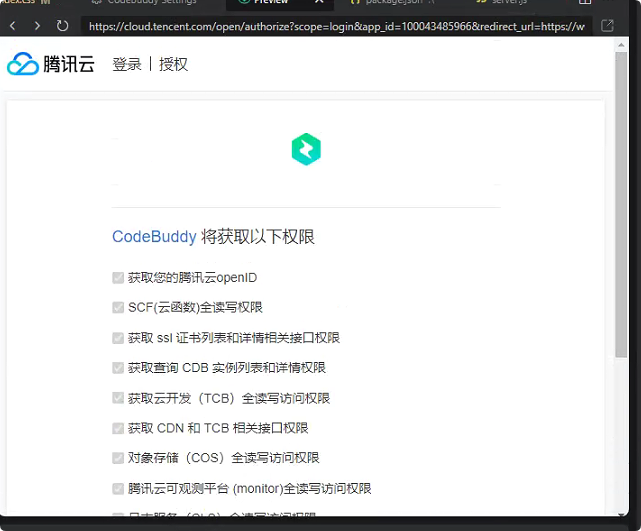The image size is (641, 531).
Task: Go back with the browser back arrow
Action: 13,26
